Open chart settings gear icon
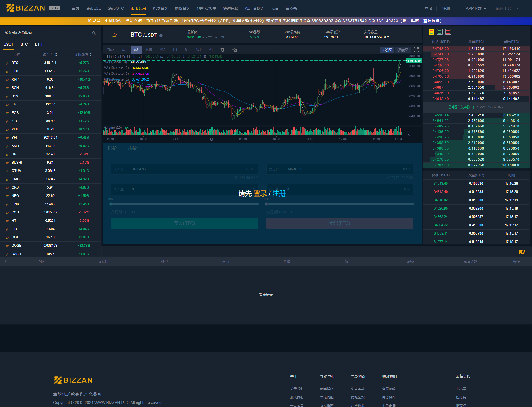 tap(222, 50)
